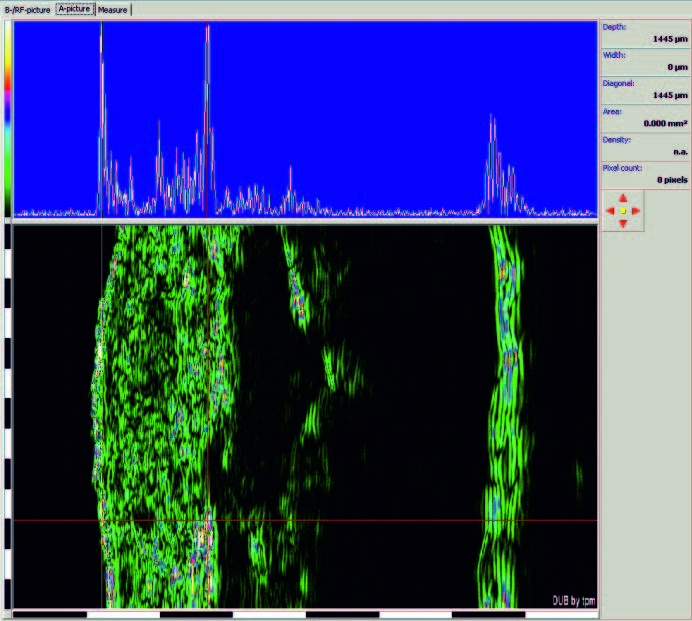Switch to the B-/RF-picture tab
This screenshot has width=692, height=621.
click(x=27, y=9)
